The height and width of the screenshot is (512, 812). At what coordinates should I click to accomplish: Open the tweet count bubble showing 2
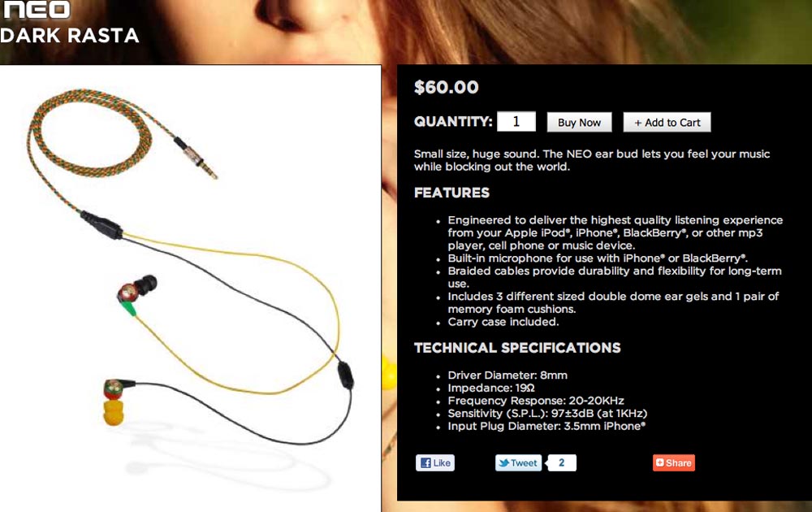(x=562, y=462)
